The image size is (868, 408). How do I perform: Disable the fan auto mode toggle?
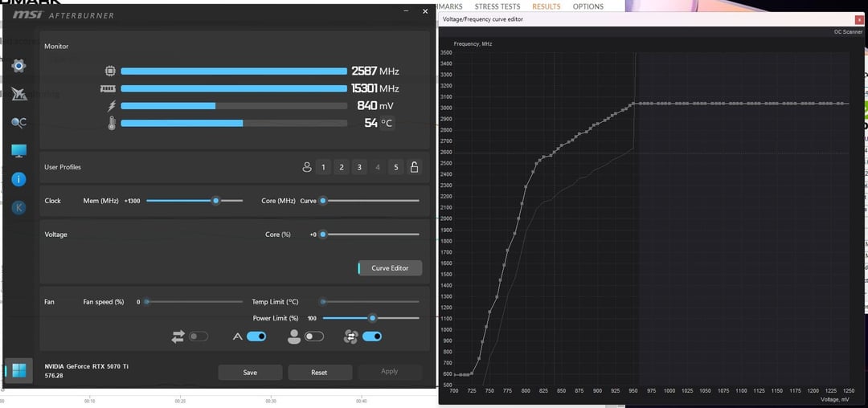pos(256,337)
